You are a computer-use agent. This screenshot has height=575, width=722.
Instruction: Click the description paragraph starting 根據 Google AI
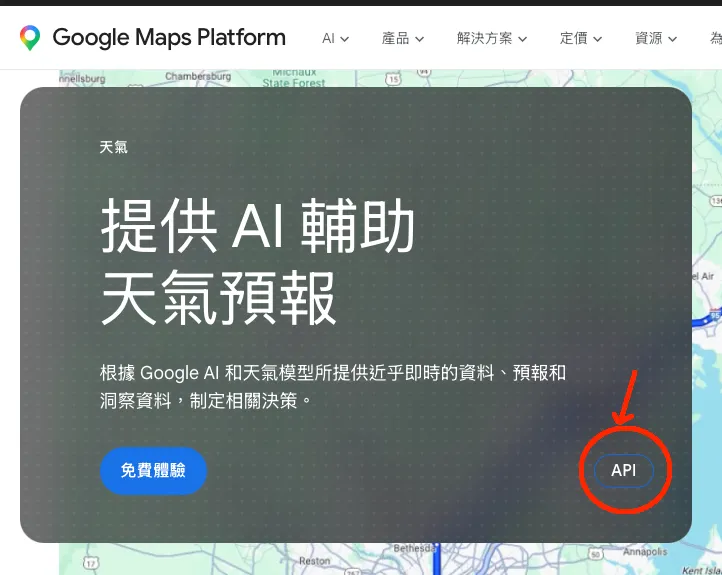point(332,387)
